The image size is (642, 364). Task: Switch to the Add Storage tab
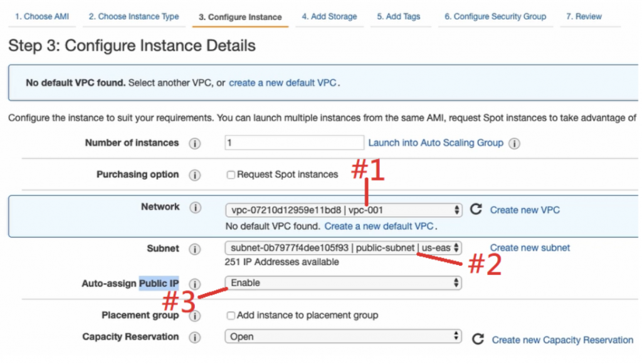point(329,17)
